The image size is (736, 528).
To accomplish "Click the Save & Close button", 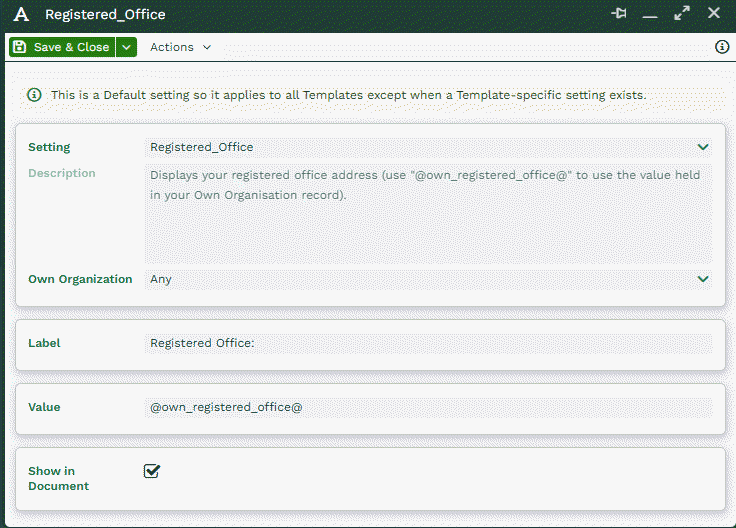I will [62, 47].
